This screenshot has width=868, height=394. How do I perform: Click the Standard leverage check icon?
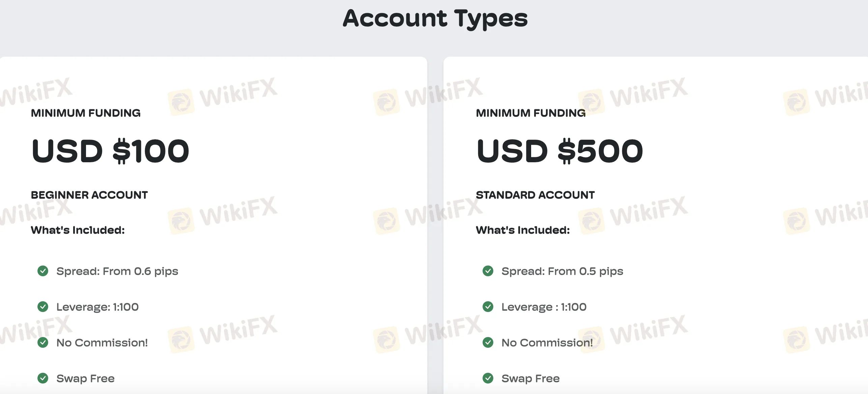(x=488, y=307)
